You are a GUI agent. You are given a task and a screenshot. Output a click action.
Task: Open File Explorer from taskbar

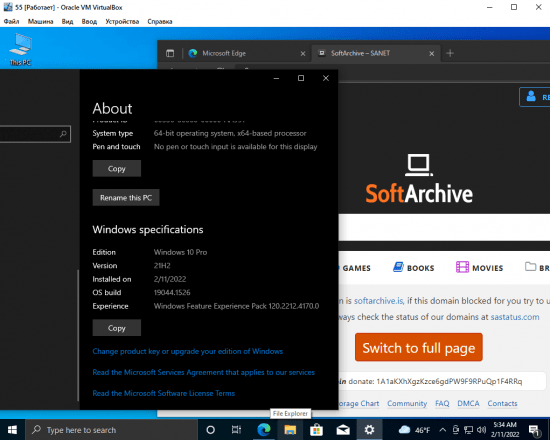click(290, 430)
